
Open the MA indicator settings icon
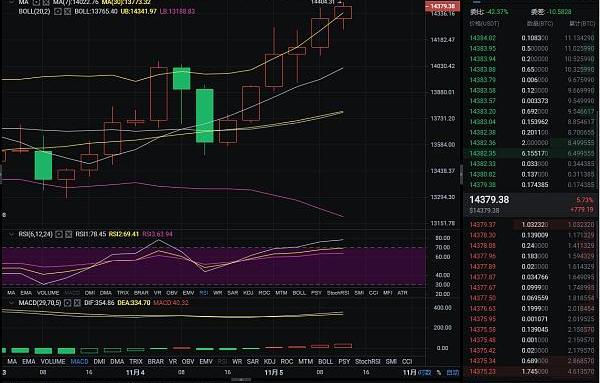click(x=36, y=2)
